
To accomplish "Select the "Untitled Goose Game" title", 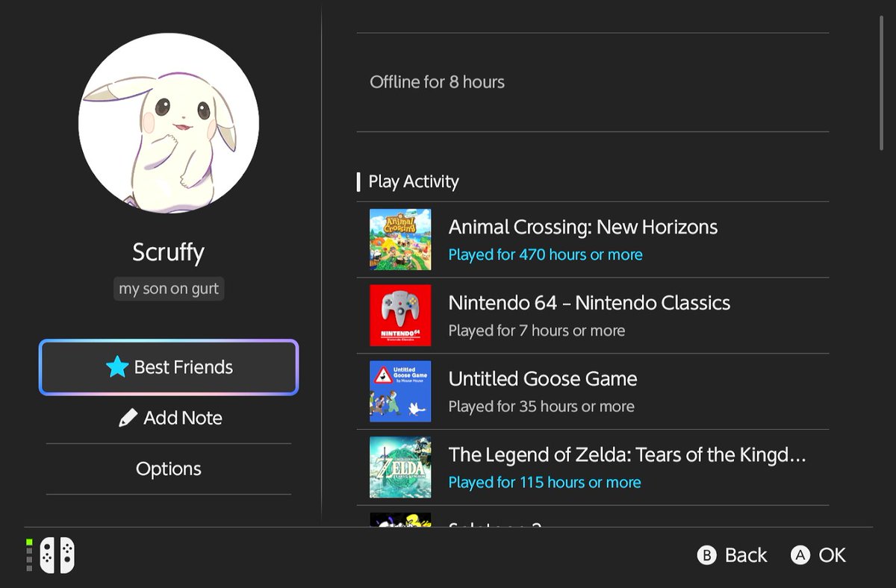I will pyautogui.click(x=543, y=379).
